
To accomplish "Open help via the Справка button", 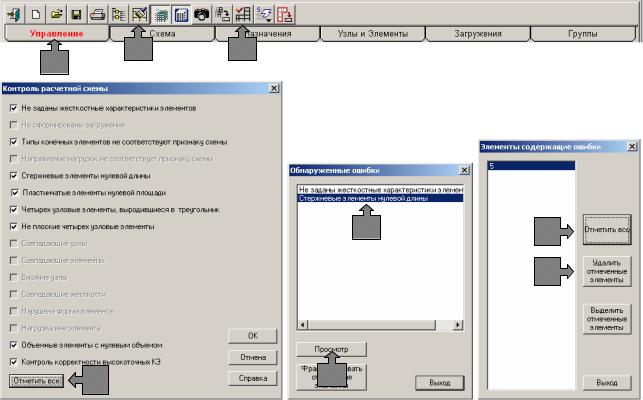I will [x=253, y=378].
